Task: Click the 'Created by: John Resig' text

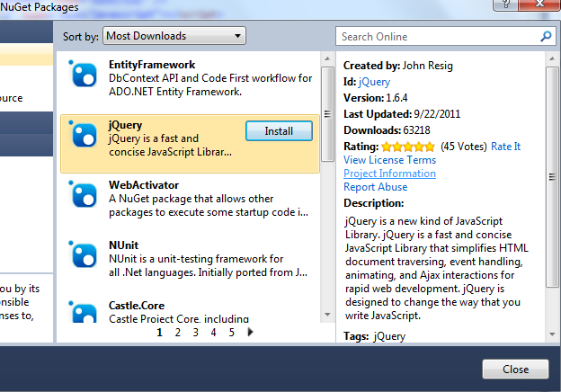Action: (398, 66)
